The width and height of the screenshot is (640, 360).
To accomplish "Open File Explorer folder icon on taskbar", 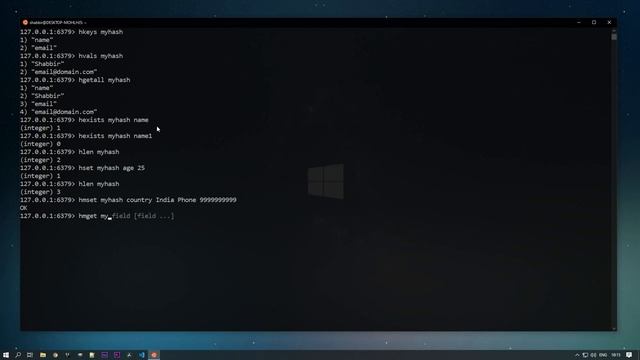I will coord(43,355).
